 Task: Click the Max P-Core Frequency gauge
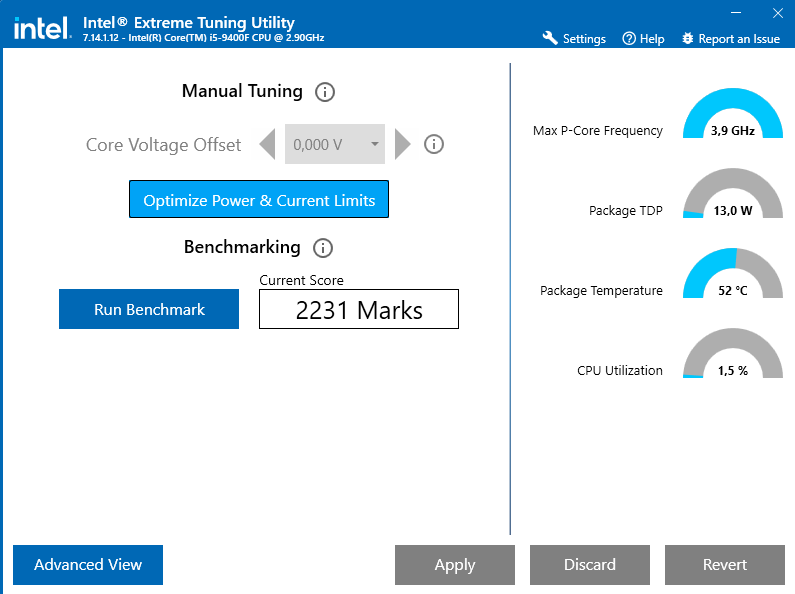pyautogui.click(x=733, y=114)
